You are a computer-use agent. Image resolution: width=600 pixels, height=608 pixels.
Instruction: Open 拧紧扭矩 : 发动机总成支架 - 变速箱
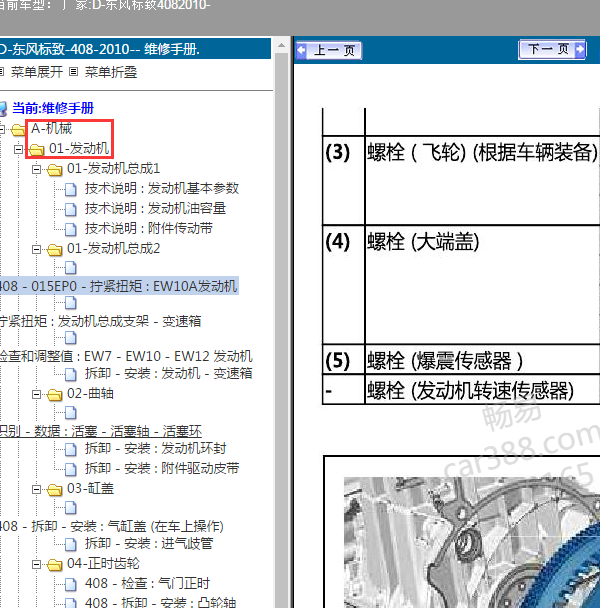(100, 321)
